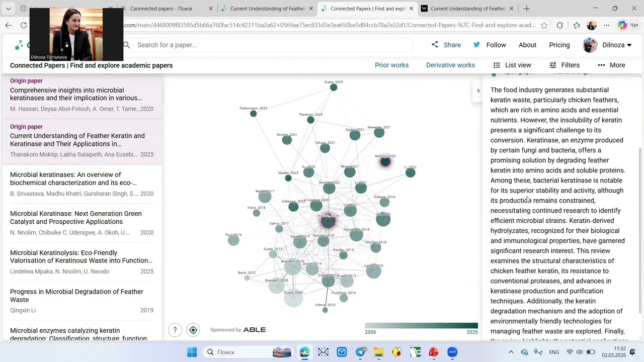This screenshot has height=362, width=644.
Task: Open graph help question mark icon
Action: [175, 330]
